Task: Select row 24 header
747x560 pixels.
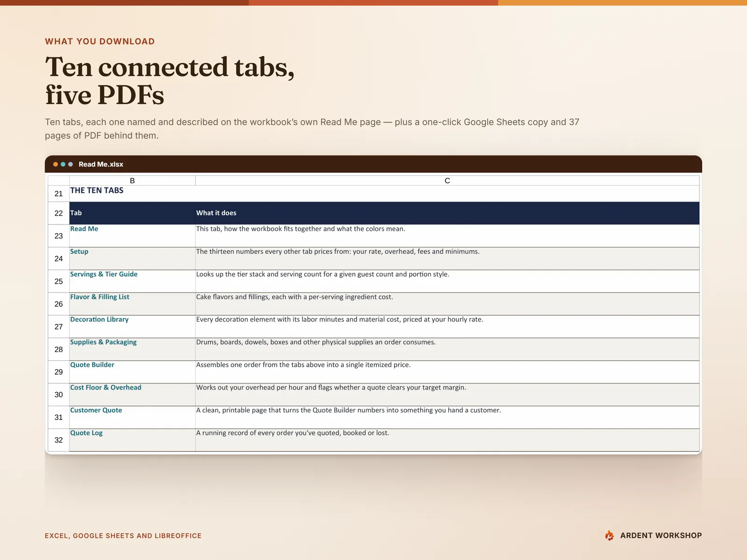Action: [x=58, y=259]
